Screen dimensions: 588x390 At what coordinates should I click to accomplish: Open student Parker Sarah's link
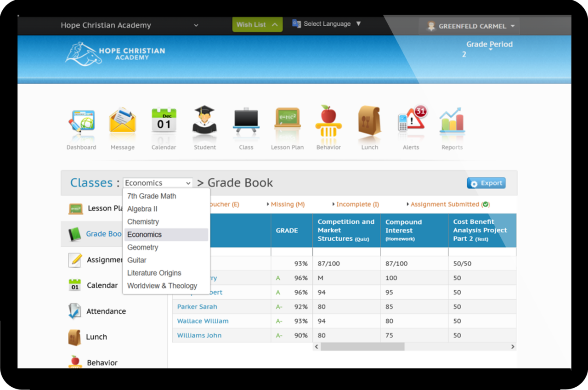click(x=197, y=306)
